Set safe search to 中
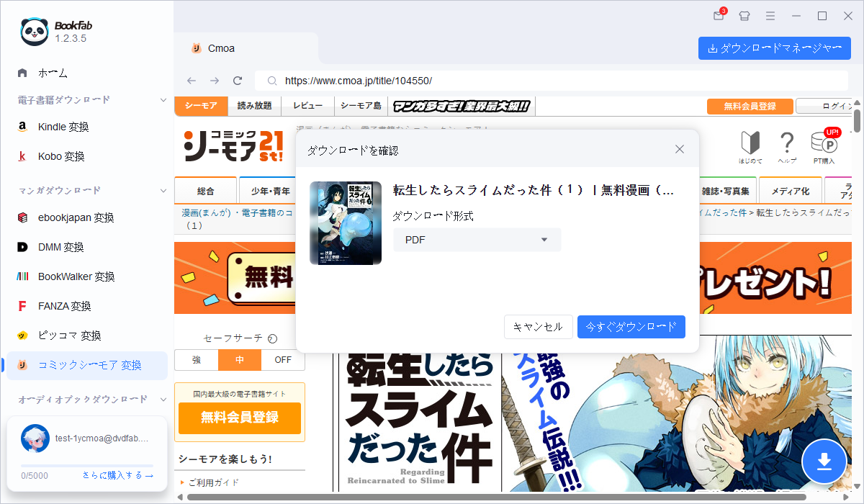864x504 pixels. (240, 359)
